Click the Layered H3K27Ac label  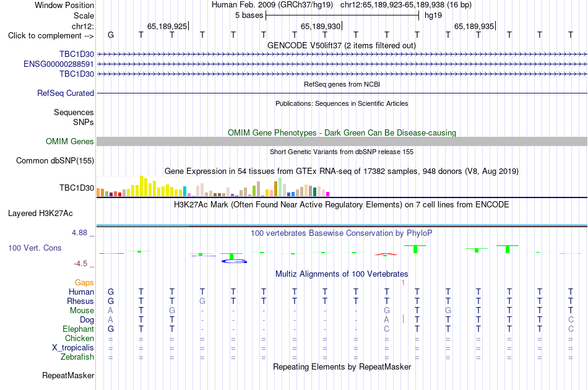pyautogui.click(x=40, y=214)
